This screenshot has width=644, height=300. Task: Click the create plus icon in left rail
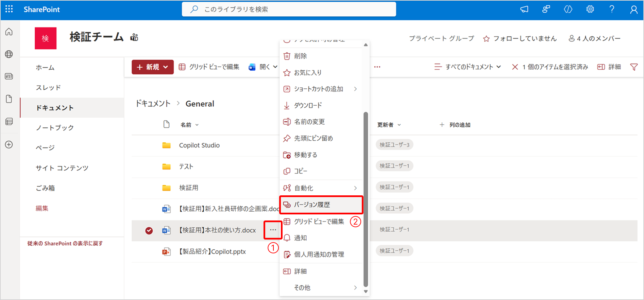9,144
